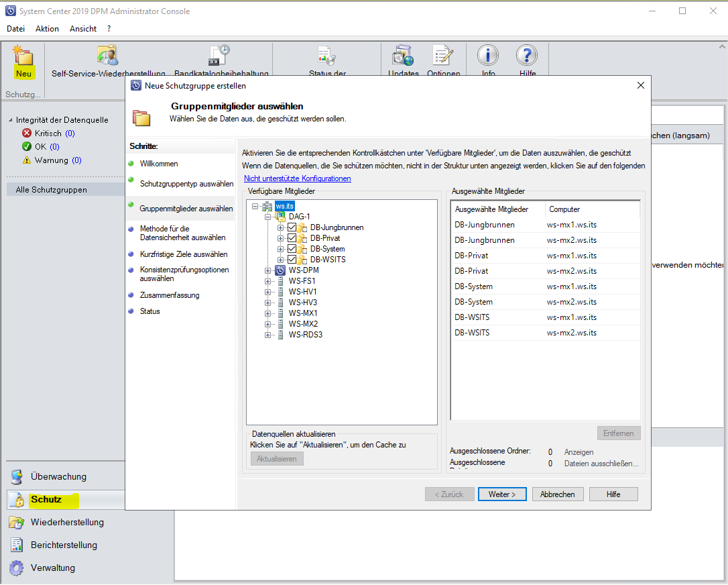Click the Wiederherstellung navigation icon
728x585 pixels.
pos(17,522)
